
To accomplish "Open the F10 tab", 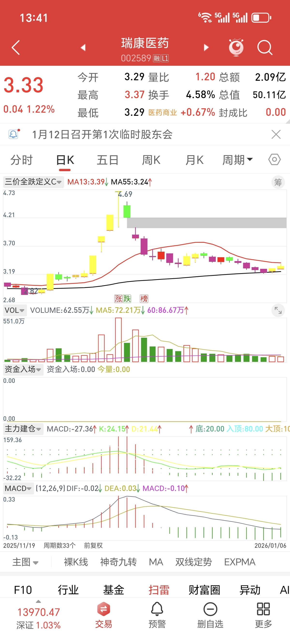I will 23,590.
